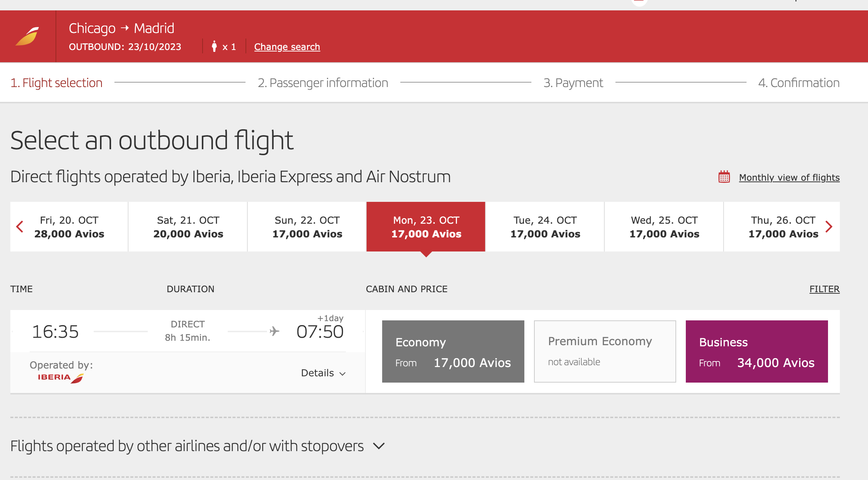Select the Mon, 23 Oct date tab

coord(426,227)
